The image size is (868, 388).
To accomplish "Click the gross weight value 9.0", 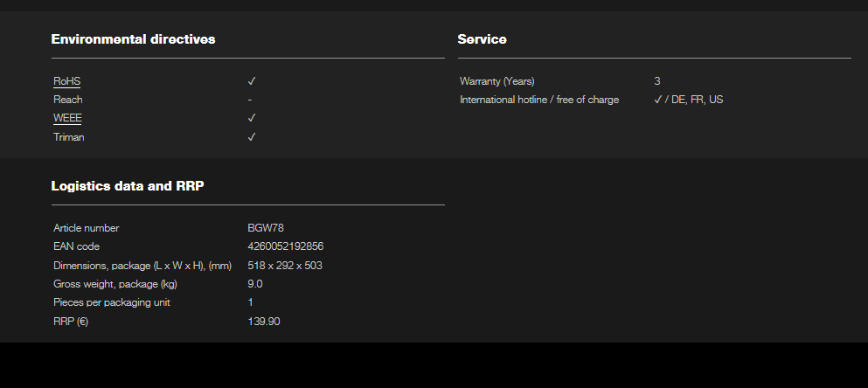I will click(255, 284).
